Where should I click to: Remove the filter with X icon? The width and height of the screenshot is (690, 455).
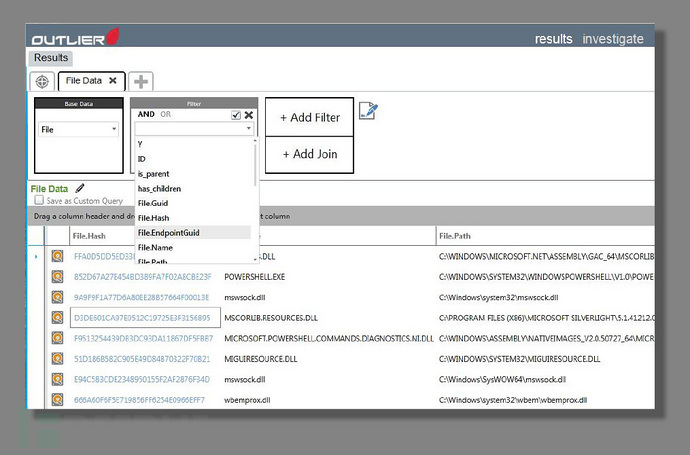(x=249, y=115)
